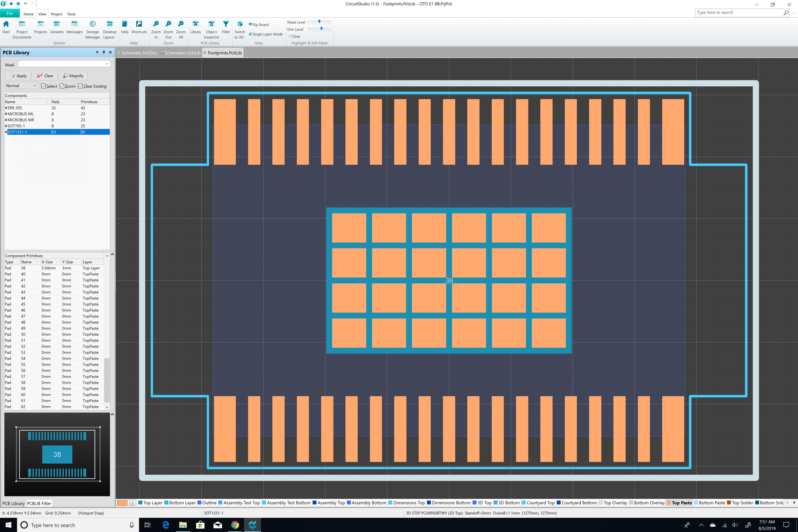Open Windows Start menu
798x532 pixels.
point(8,525)
